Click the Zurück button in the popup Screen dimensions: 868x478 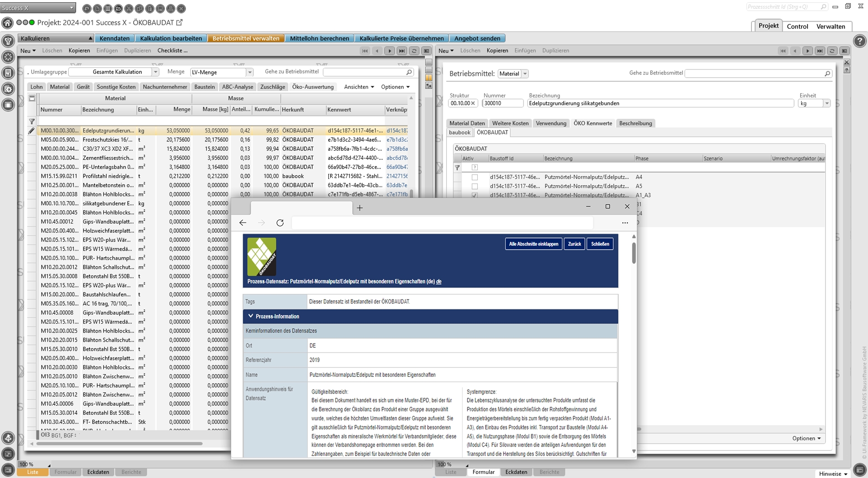pyautogui.click(x=574, y=244)
